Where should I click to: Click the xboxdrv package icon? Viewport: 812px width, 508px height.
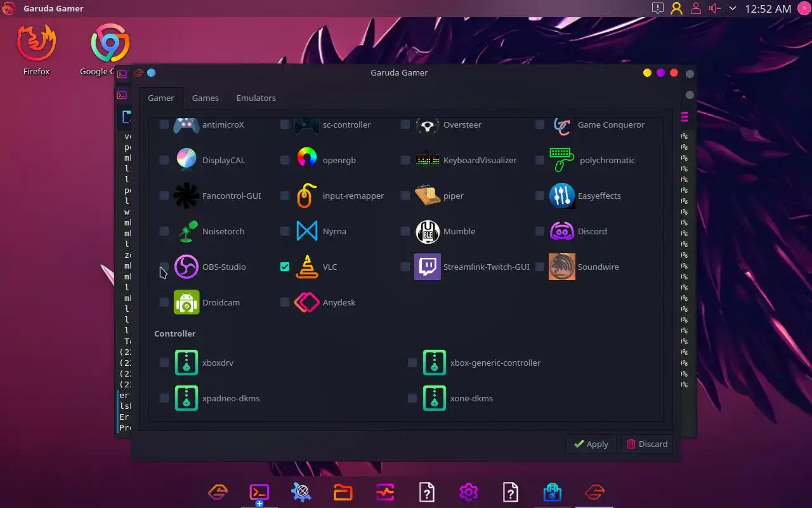(187, 363)
